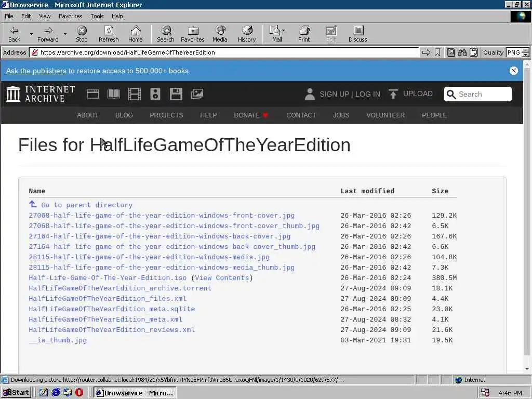Click the Internet Archive logo

pyautogui.click(x=41, y=94)
